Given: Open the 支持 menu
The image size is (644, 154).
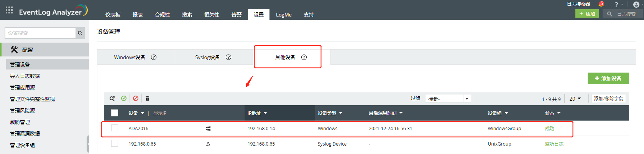Looking at the screenshot, I should (309, 15).
